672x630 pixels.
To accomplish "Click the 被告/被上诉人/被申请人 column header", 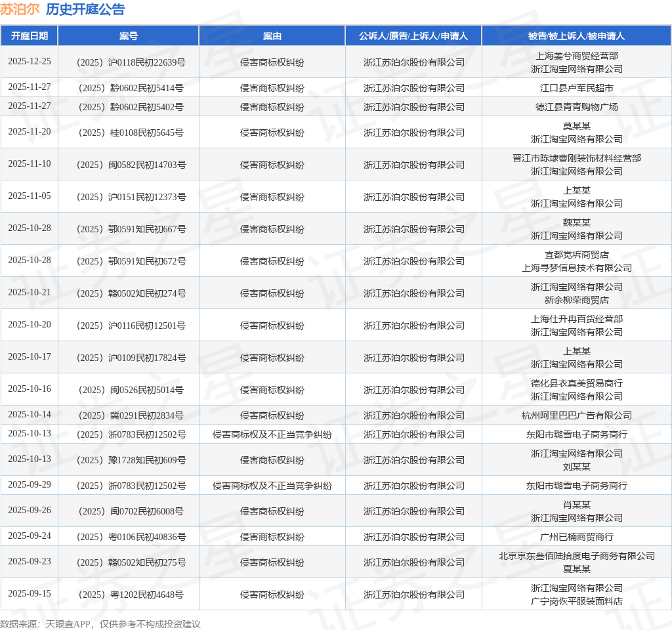I will tap(576, 36).
